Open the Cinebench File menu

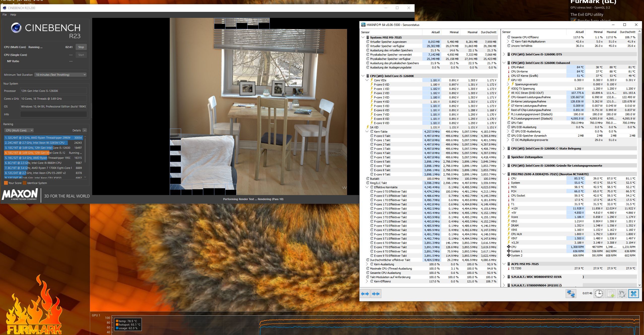tap(5, 15)
